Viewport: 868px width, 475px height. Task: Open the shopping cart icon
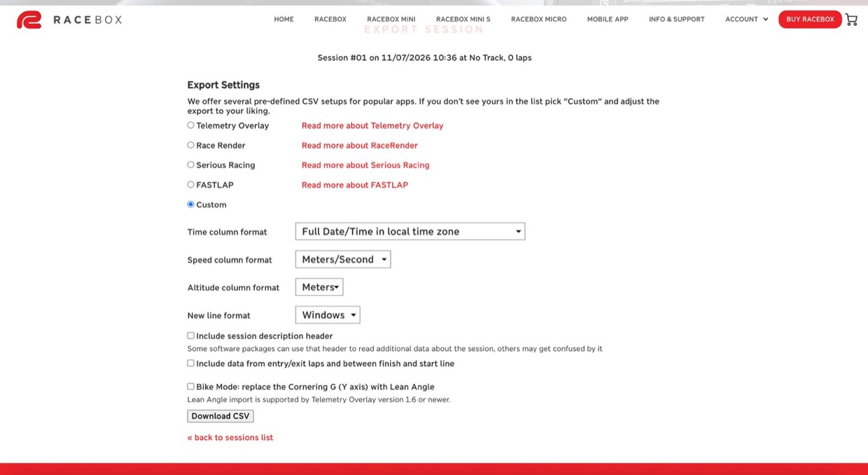tap(851, 20)
